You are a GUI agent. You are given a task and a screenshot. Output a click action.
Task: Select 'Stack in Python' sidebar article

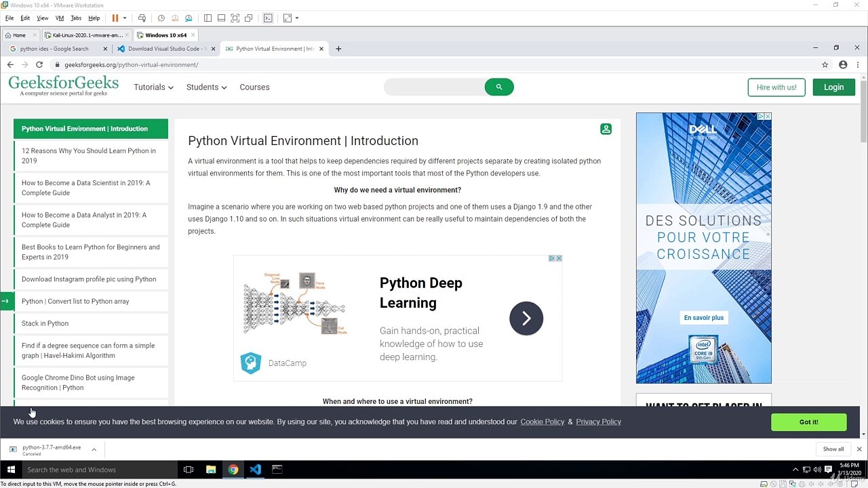click(x=45, y=324)
